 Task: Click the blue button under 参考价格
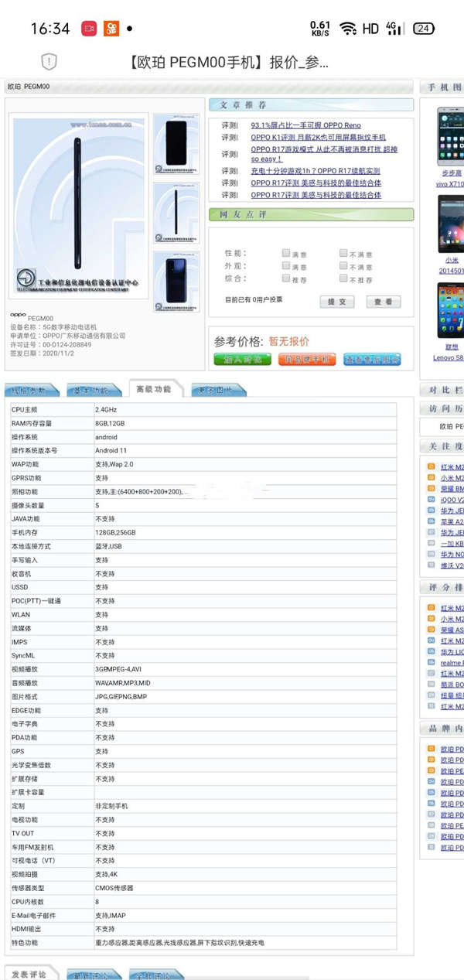[372, 359]
